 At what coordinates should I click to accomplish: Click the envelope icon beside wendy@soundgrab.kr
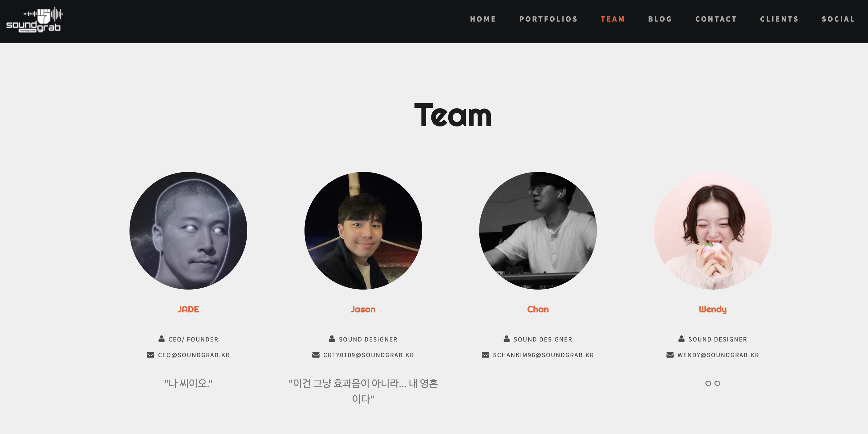[670, 355]
